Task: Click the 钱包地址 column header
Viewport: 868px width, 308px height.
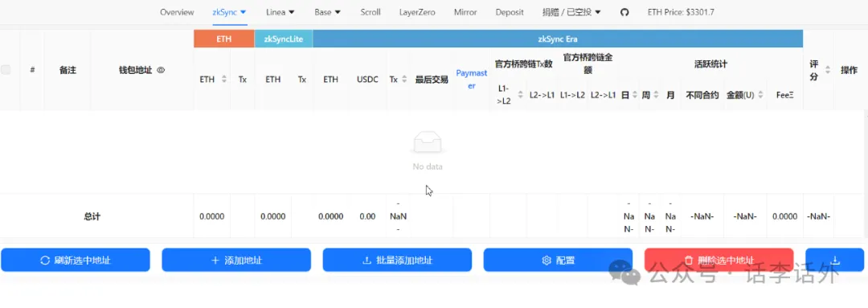Action: (136, 70)
